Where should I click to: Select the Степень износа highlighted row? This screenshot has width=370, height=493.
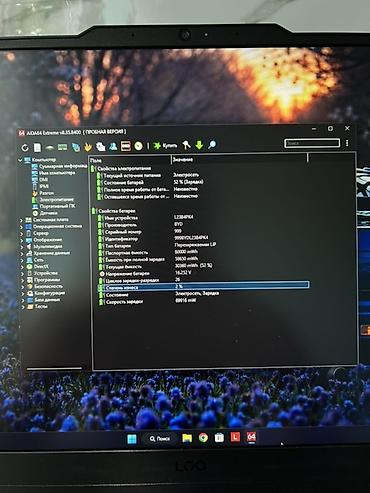[x=204, y=286]
